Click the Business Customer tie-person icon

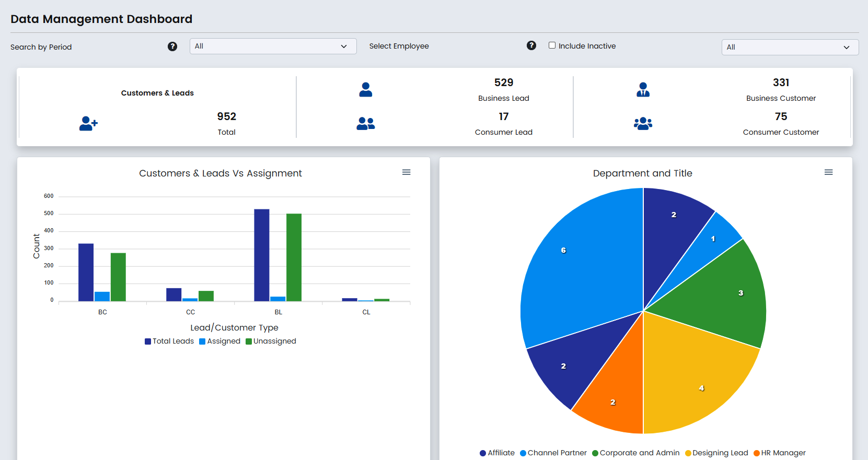tap(643, 90)
